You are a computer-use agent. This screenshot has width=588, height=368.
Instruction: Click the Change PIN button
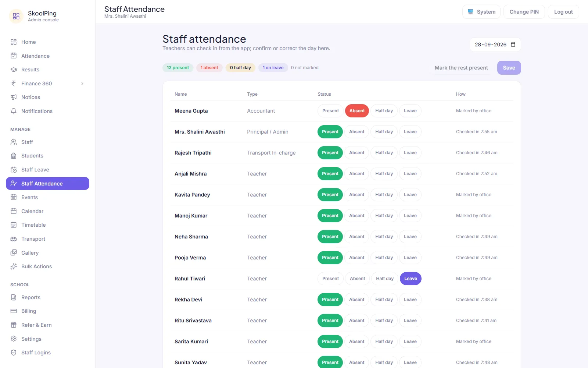click(524, 12)
